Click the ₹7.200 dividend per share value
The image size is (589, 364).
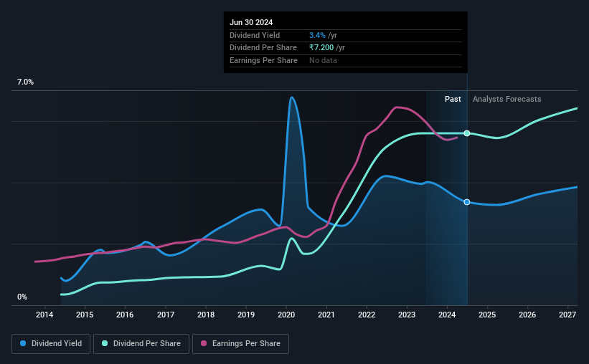point(321,48)
